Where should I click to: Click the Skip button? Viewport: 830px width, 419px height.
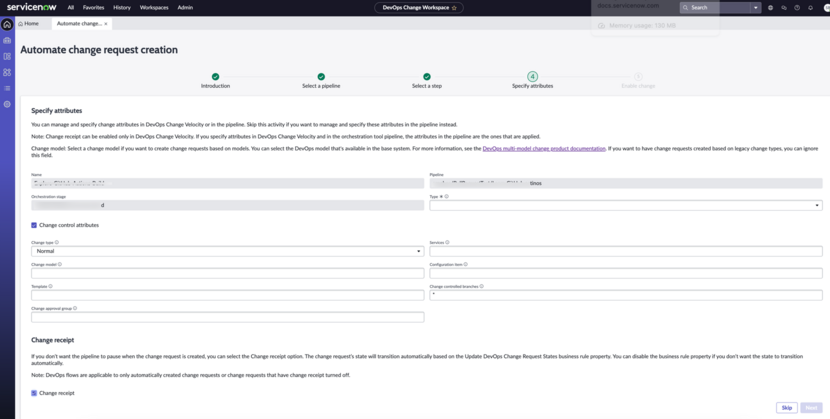(x=787, y=408)
